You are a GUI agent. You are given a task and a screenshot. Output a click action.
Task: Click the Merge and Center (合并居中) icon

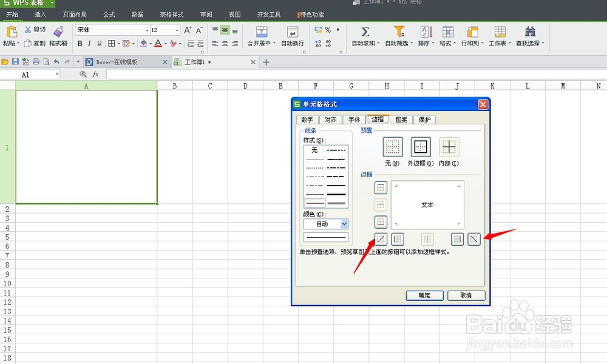click(x=262, y=32)
